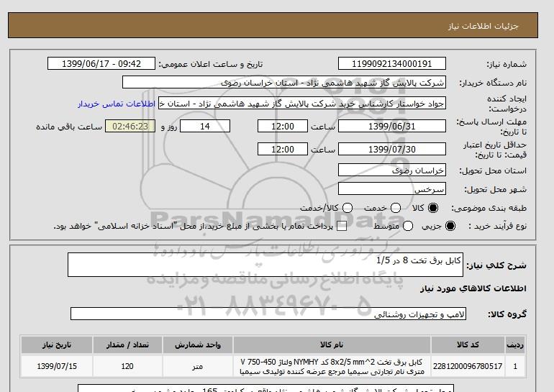
Task: Click the اطلاعات کالاهای مورد نیاز heading
Action: point(473,288)
